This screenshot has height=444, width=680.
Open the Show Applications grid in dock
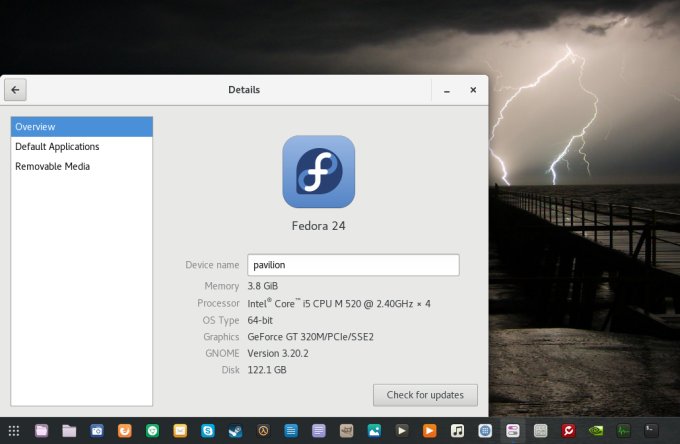tap(14, 431)
